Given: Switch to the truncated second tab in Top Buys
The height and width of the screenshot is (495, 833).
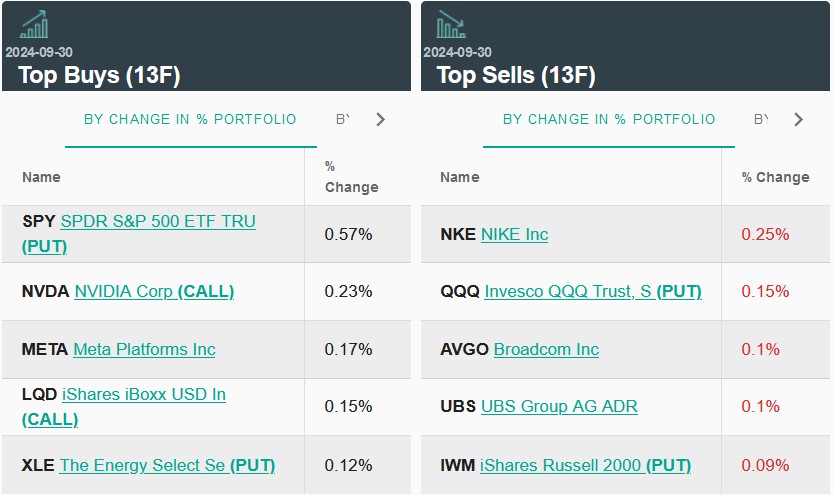Looking at the screenshot, I should coord(343,120).
